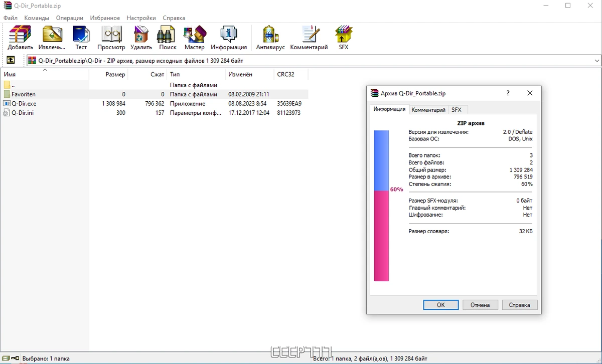Maximize the main WinRAR window

(x=568, y=6)
